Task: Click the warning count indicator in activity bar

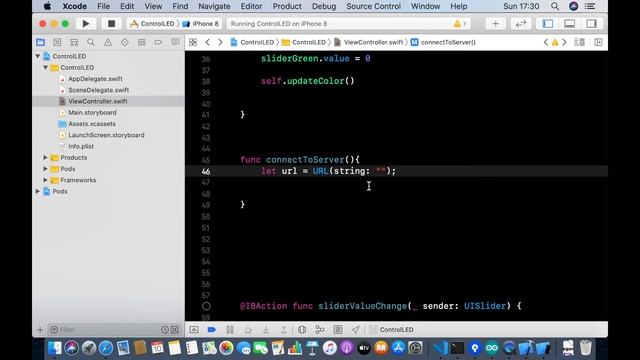Action: (x=460, y=24)
